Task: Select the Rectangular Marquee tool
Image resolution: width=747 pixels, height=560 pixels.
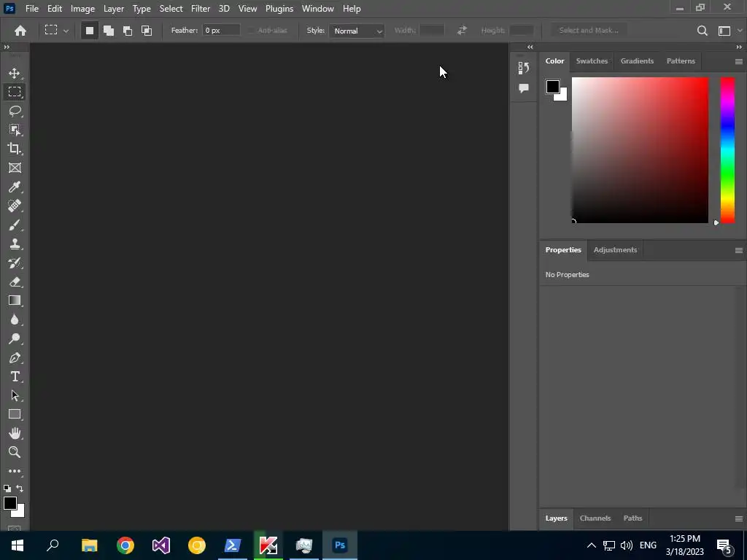Action: tap(15, 91)
